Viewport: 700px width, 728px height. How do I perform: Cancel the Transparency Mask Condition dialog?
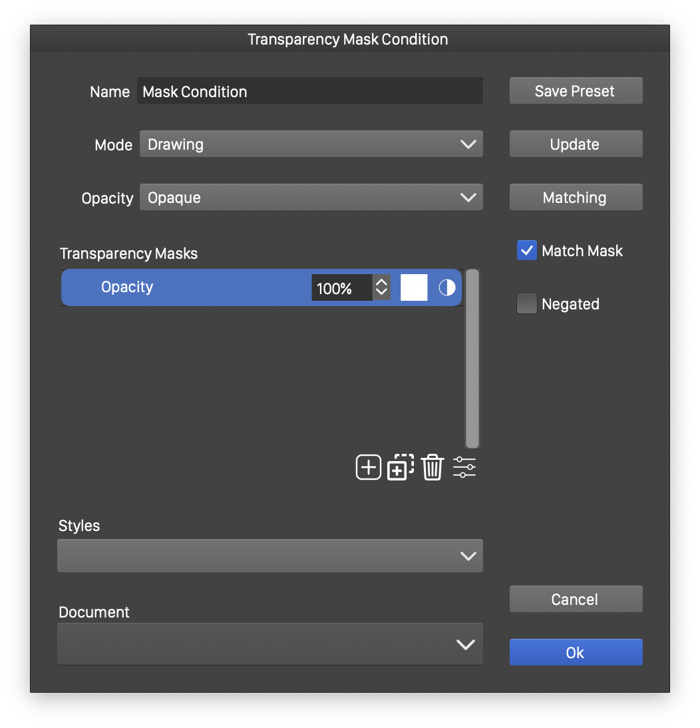[576, 600]
